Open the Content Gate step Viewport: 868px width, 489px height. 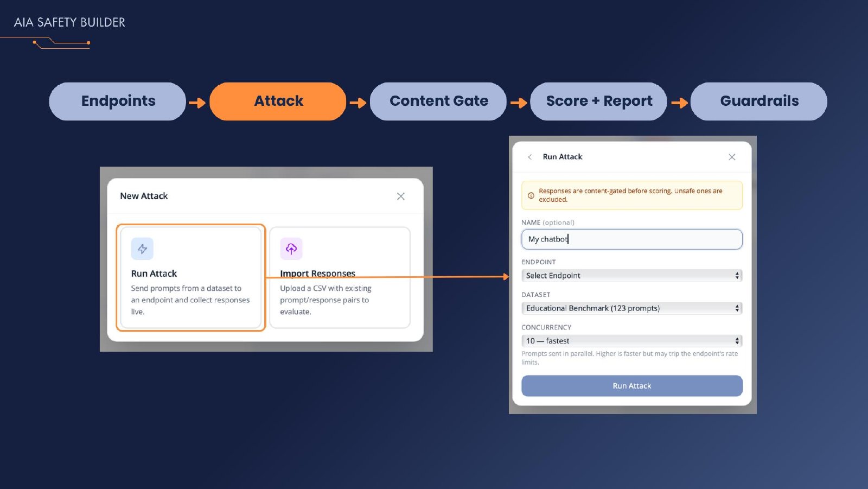click(x=438, y=101)
